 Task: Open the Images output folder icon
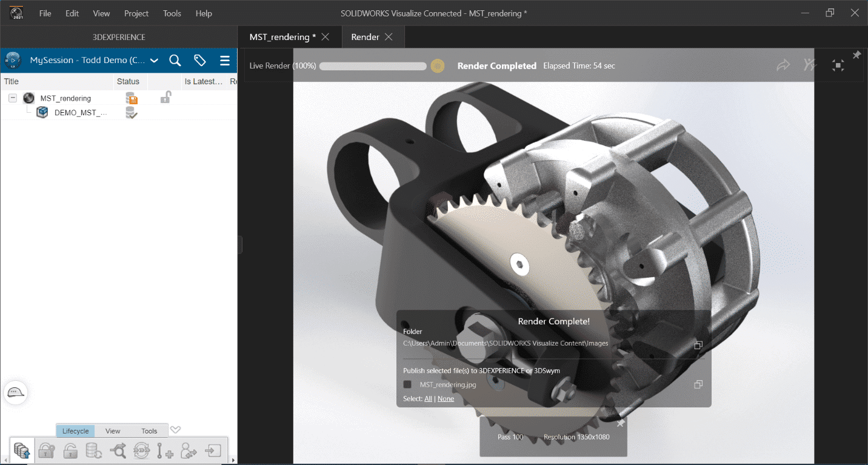coord(698,345)
